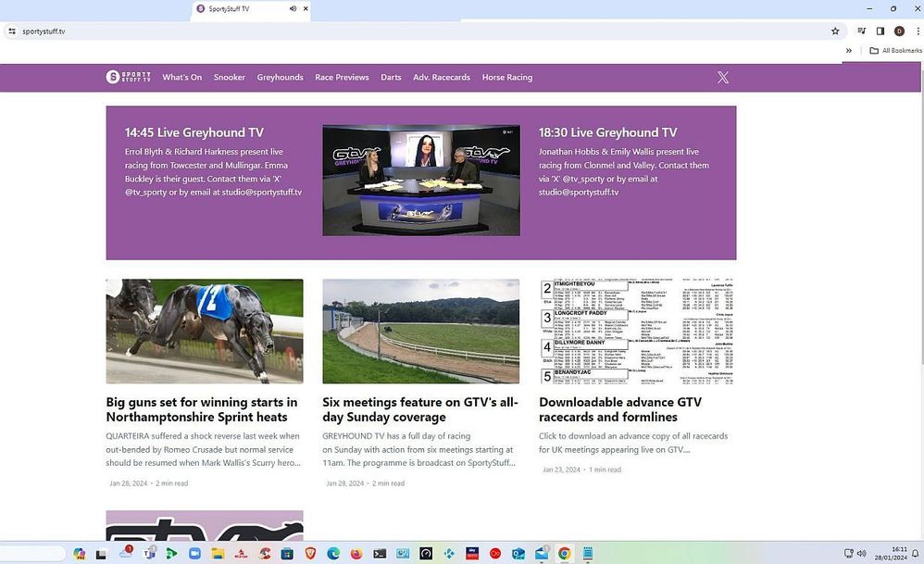
Task: Open the partially visible GTV logo thumbnail
Action: [x=205, y=526]
